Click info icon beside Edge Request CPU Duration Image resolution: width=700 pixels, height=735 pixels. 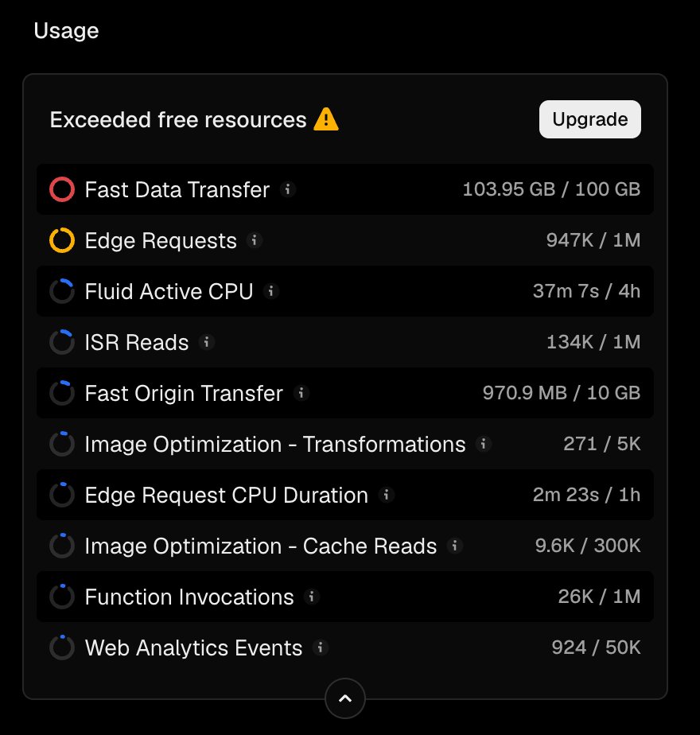(x=387, y=495)
